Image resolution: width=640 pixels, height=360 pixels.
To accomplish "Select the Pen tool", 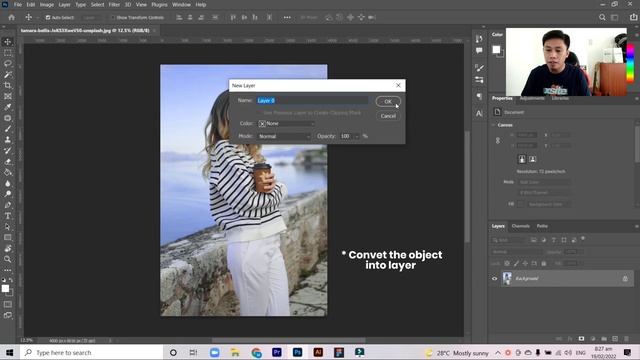I will [x=8, y=205].
